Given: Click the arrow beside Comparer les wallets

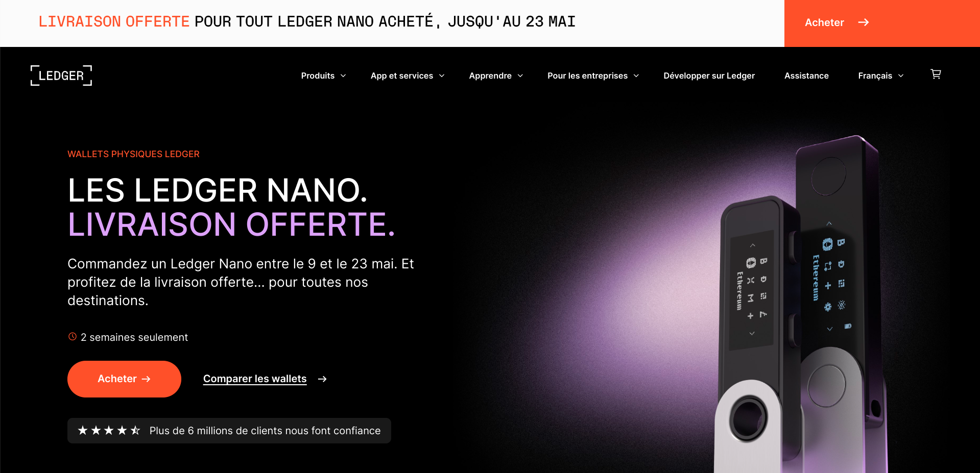Looking at the screenshot, I should 322,379.
